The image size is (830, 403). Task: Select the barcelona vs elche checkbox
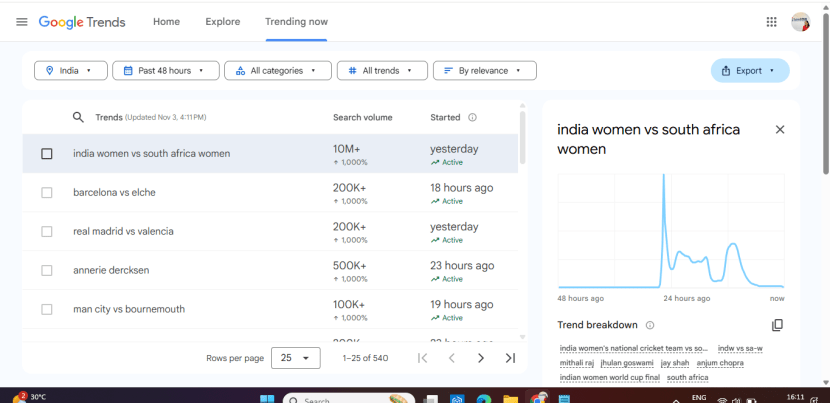coord(47,193)
